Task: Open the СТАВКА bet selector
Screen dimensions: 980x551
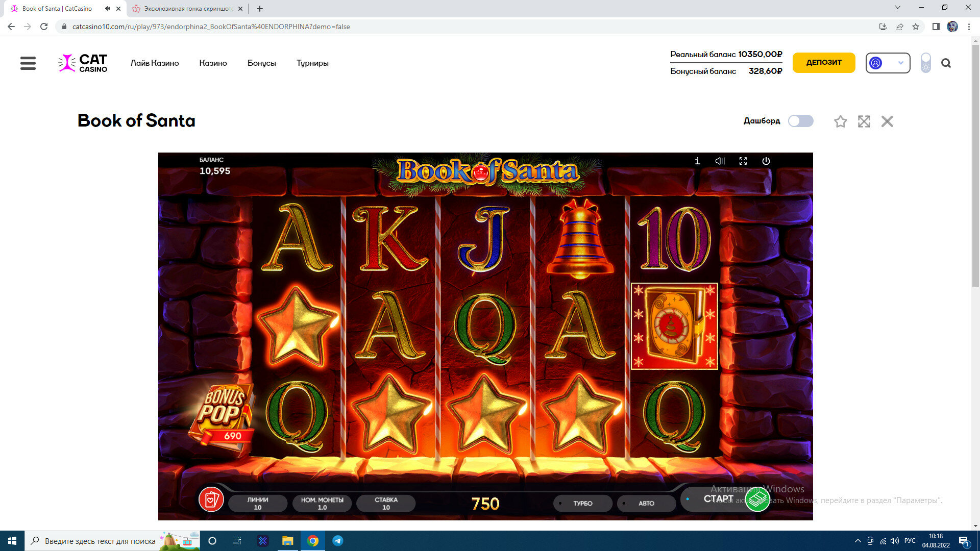Action: [x=386, y=503]
